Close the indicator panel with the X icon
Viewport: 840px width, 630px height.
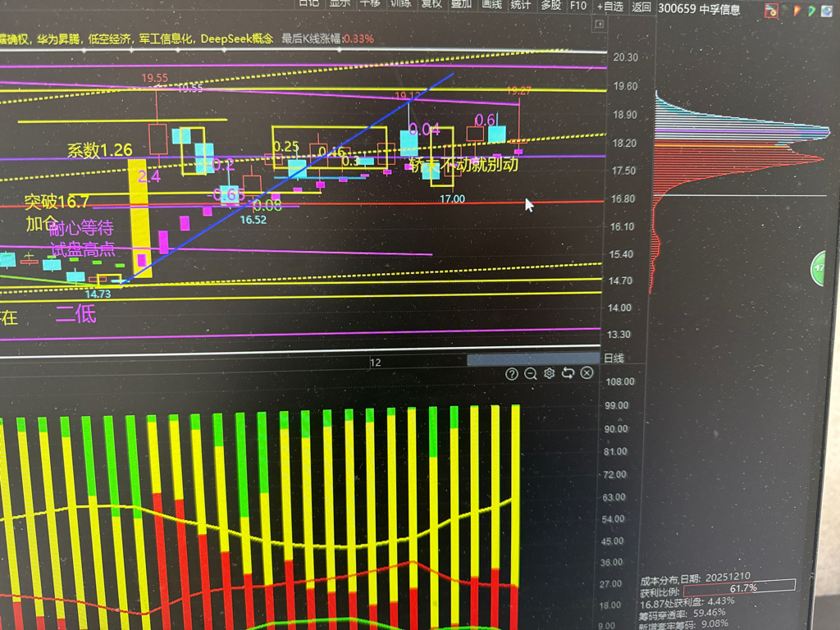[587, 372]
